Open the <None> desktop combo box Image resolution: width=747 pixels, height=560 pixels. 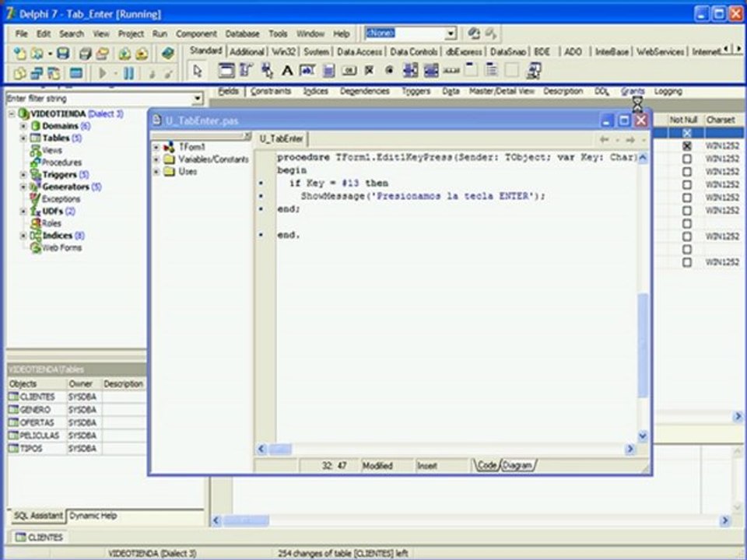451,33
